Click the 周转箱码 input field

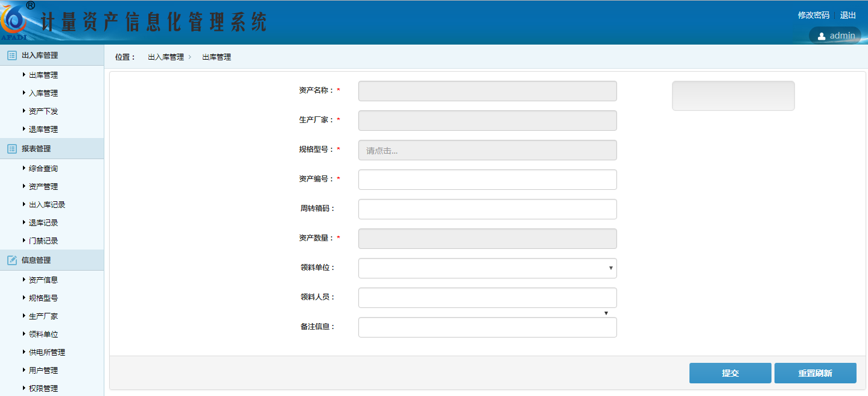(487, 209)
